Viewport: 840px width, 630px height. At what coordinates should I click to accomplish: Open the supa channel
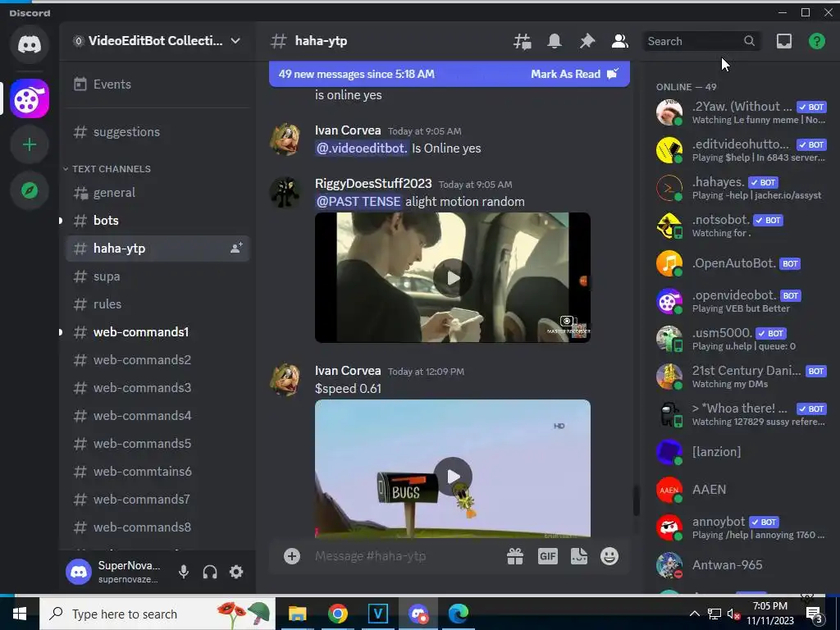[157, 276]
